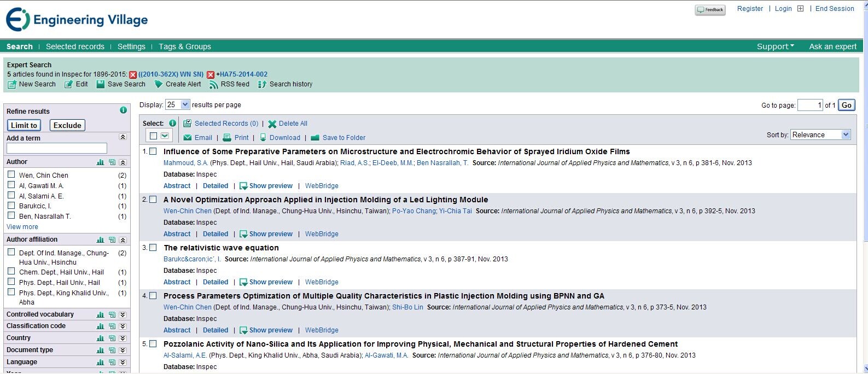Open Tags & Groups
Screen dimensions: 868x374
tap(185, 46)
